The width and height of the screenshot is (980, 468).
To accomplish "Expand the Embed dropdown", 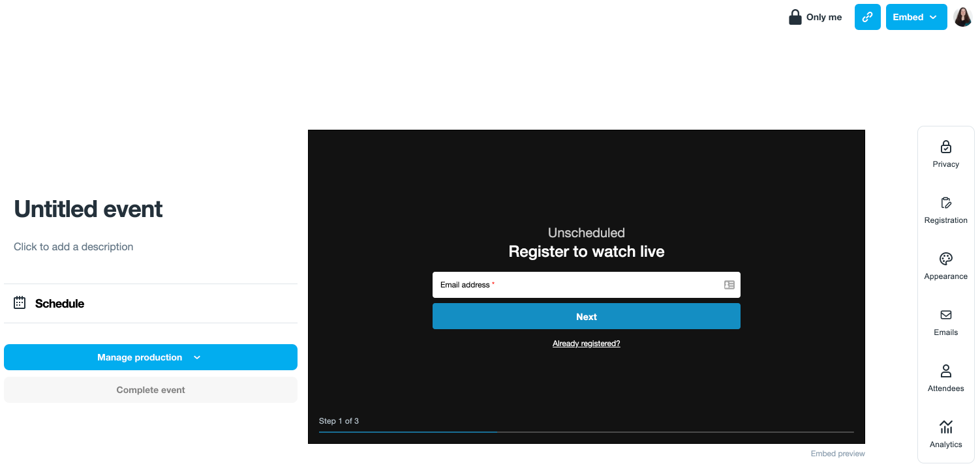I will pyautogui.click(x=916, y=17).
